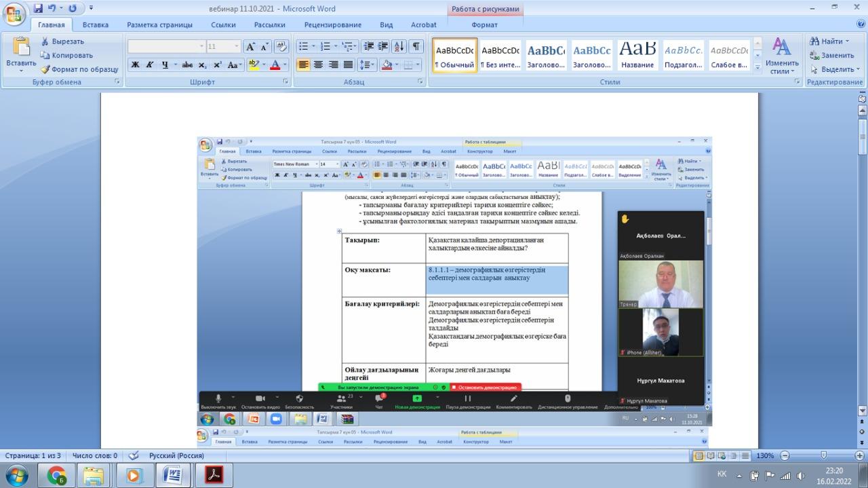Click the font color red swatch
This screenshot has height=488, width=868.
click(x=276, y=65)
